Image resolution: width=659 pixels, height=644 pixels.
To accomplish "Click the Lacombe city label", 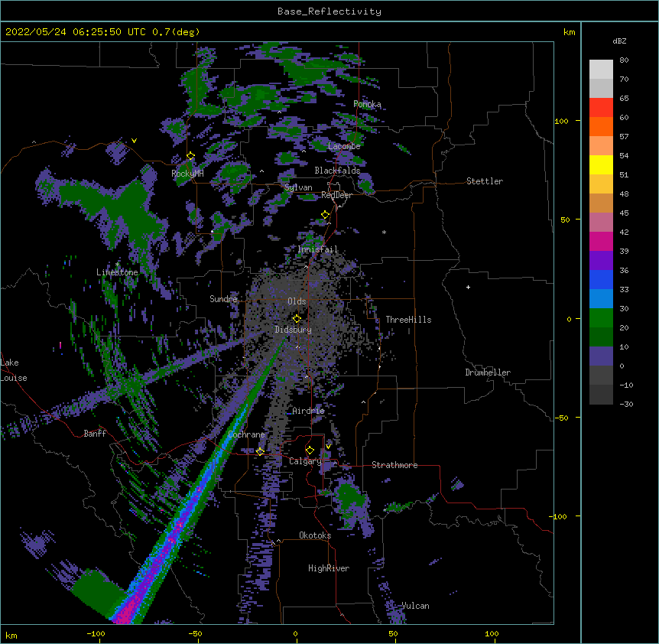I will [x=344, y=146].
